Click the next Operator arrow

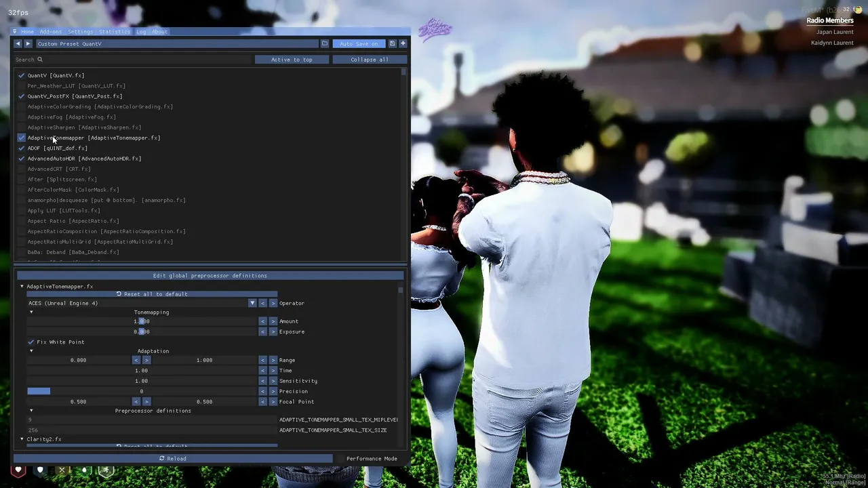click(x=273, y=303)
